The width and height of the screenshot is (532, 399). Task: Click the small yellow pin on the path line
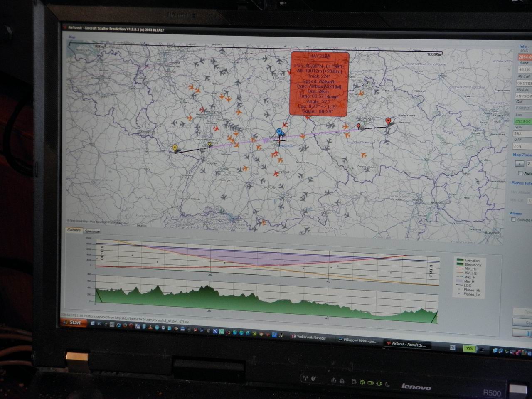pyautogui.click(x=209, y=144)
